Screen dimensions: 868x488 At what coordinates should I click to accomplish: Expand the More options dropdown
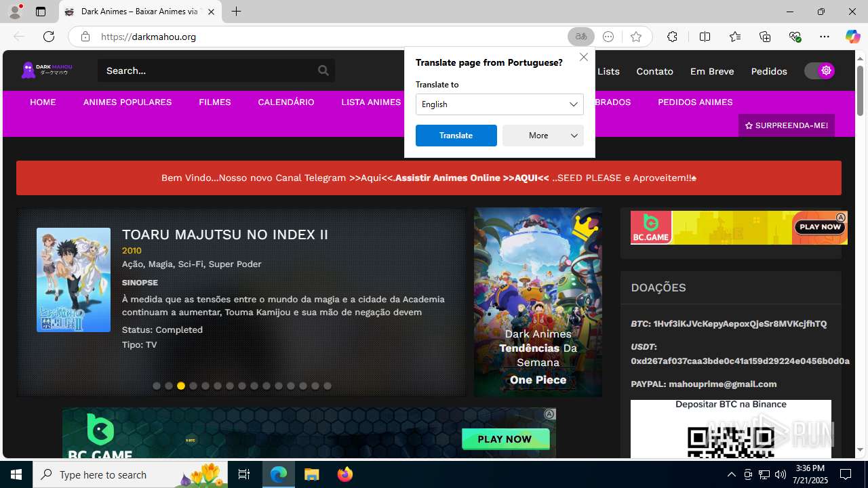(543, 136)
